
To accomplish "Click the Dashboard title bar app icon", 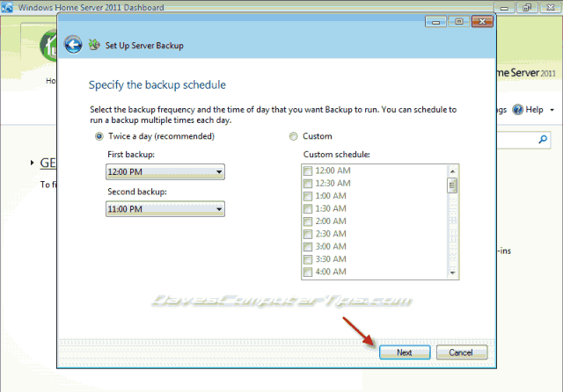I will [x=7, y=7].
